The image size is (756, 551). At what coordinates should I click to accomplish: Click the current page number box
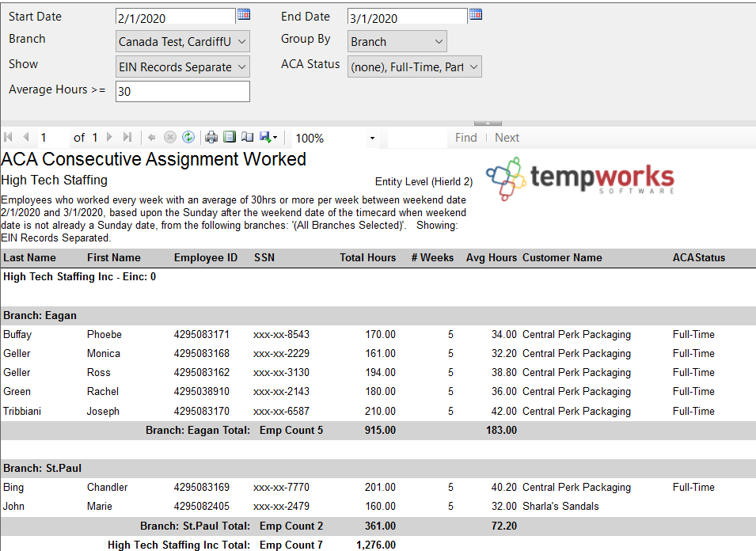pos(53,138)
